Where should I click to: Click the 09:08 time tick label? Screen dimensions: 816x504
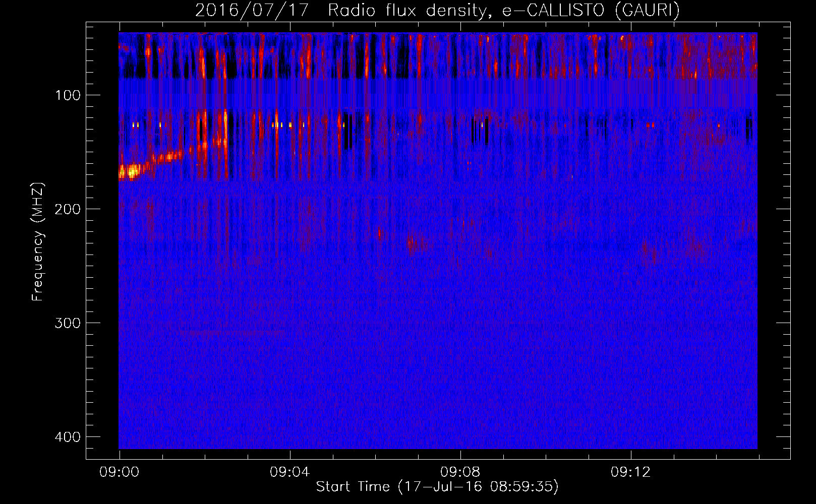coord(460,472)
